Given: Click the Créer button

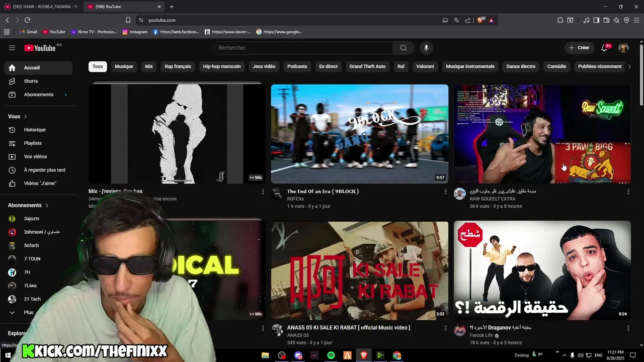Looking at the screenshot, I should pyautogui.click(x=579, y=48).
